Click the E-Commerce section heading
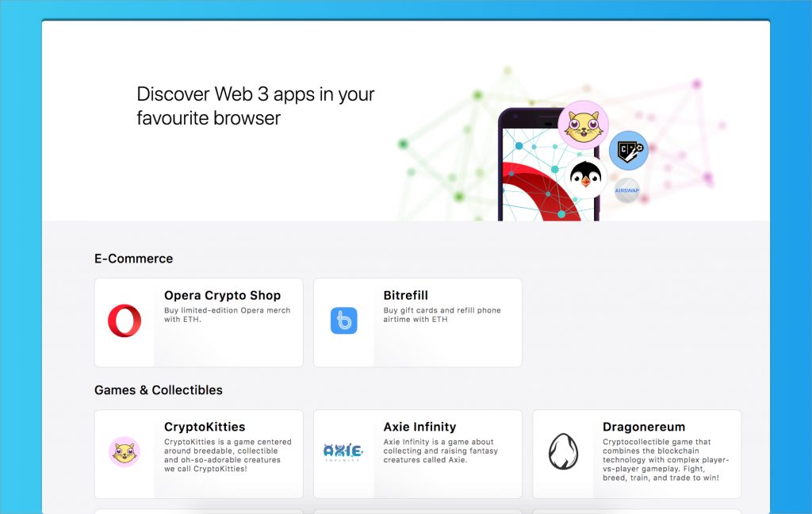Screen dimensions: 812x514 click(x=133, y=259)
